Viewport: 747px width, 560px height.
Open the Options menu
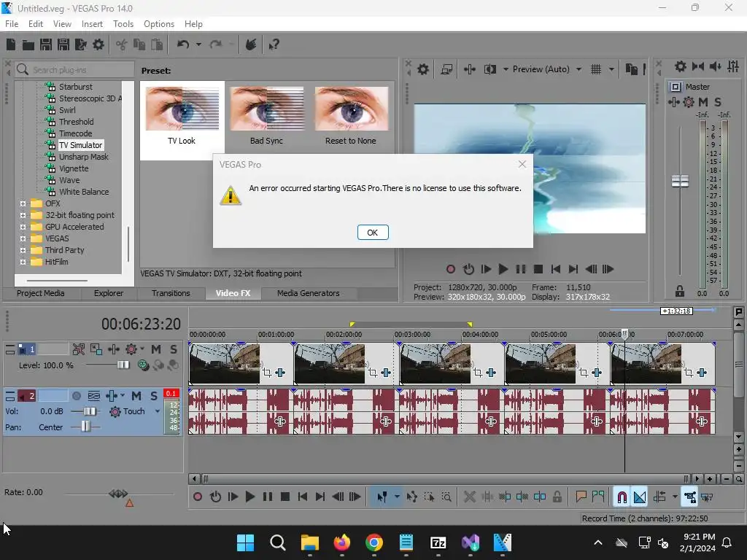pos(158,24)
